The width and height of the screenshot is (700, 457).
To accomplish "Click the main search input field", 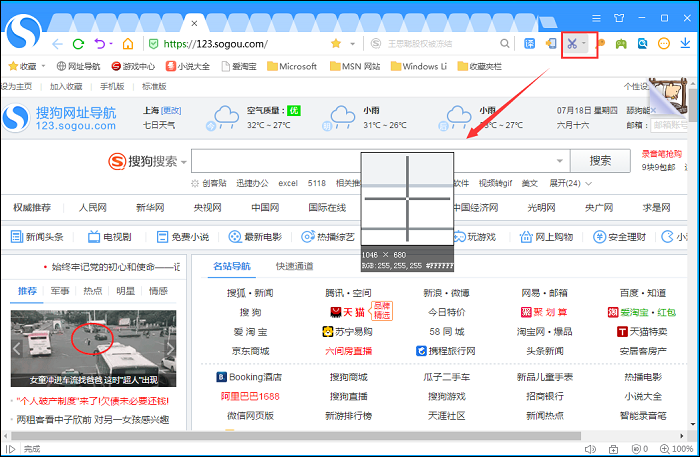I will [380, 161].
